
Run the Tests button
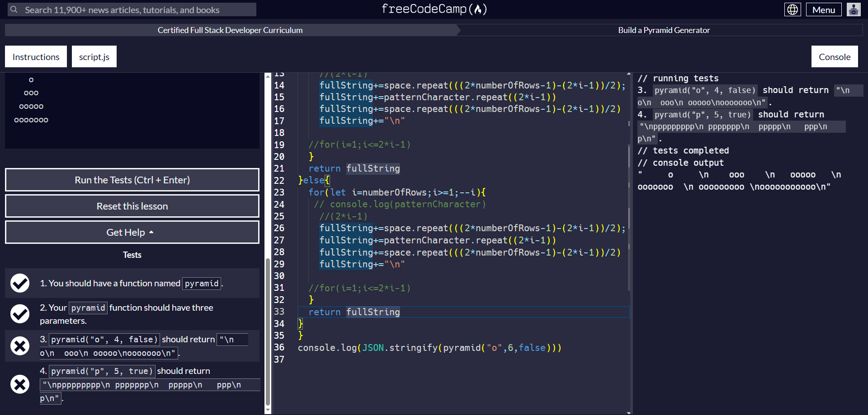[x=132, y=180]
